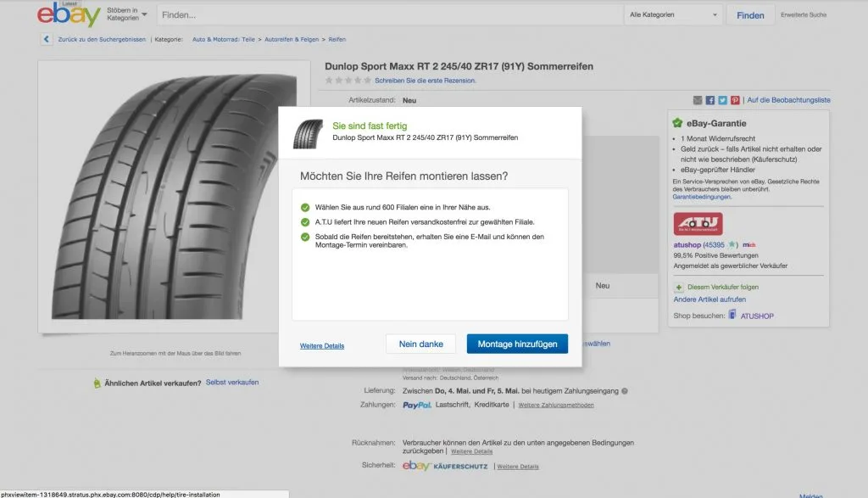Image resolution: width=868 pixels, height=498 pixels.
Task: Click Montage hinzufügen button
Action: [x=517, y=344]
